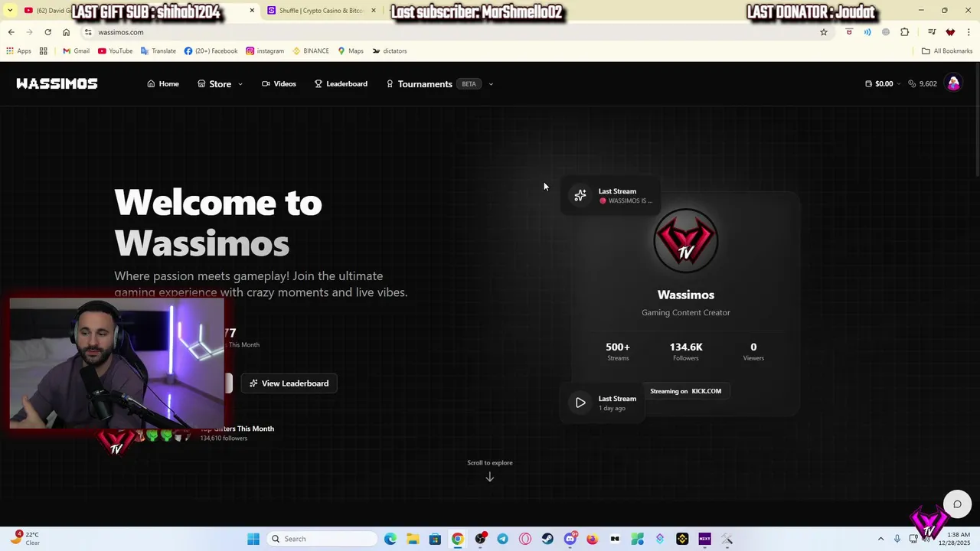
Task: Click the View Leaderboard button
Action: (x=289, y=383)
